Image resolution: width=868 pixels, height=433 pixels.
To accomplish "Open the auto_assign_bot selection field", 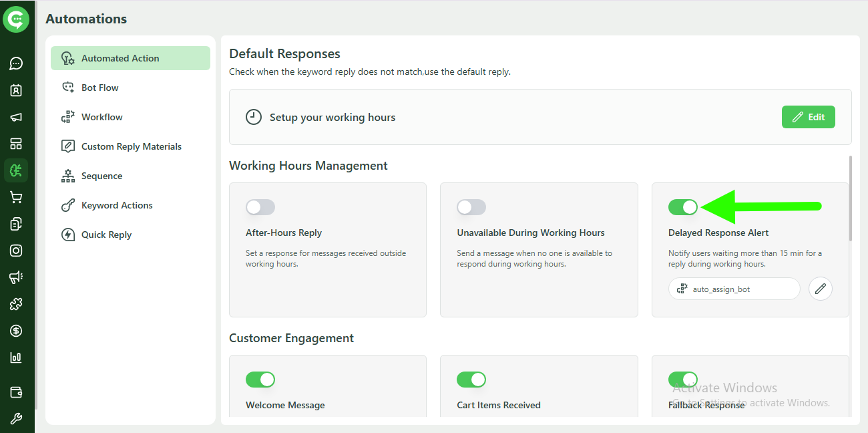I will [733, 288].
